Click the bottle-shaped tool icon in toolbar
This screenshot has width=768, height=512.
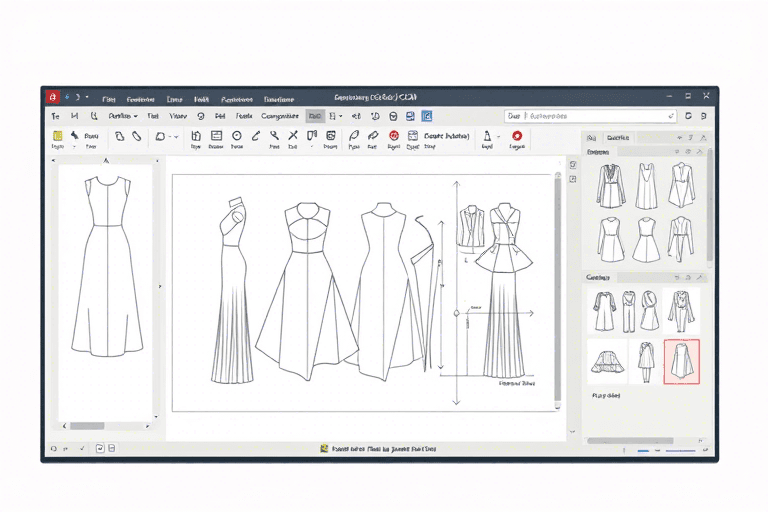487,135
